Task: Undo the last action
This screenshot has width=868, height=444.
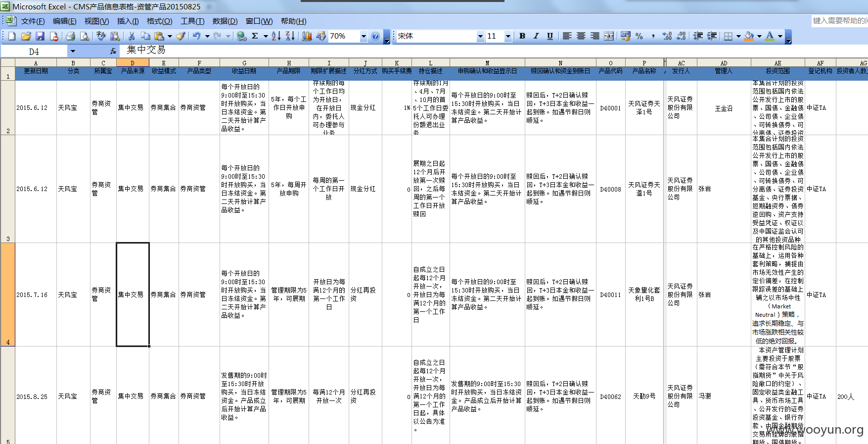Action: [197, 36]
